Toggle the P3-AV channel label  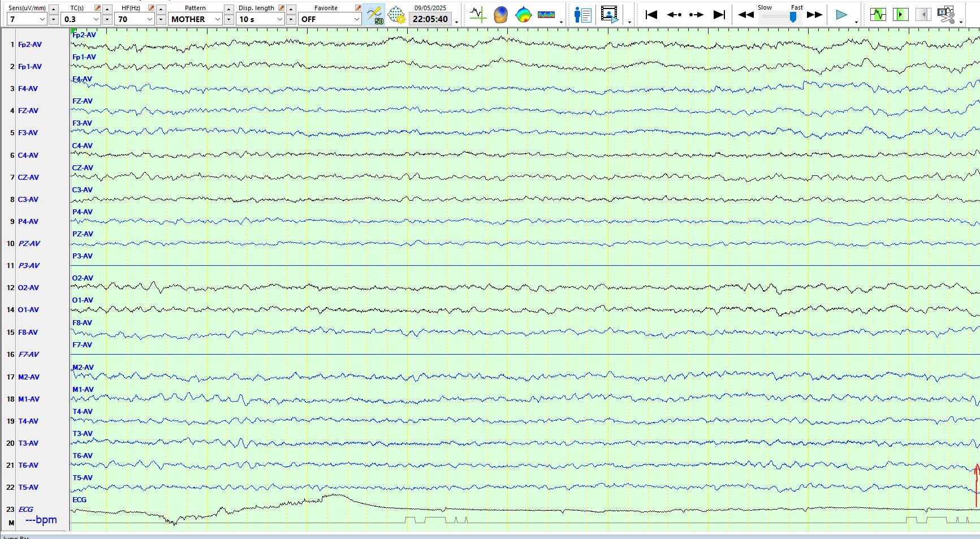coord(29,265)
